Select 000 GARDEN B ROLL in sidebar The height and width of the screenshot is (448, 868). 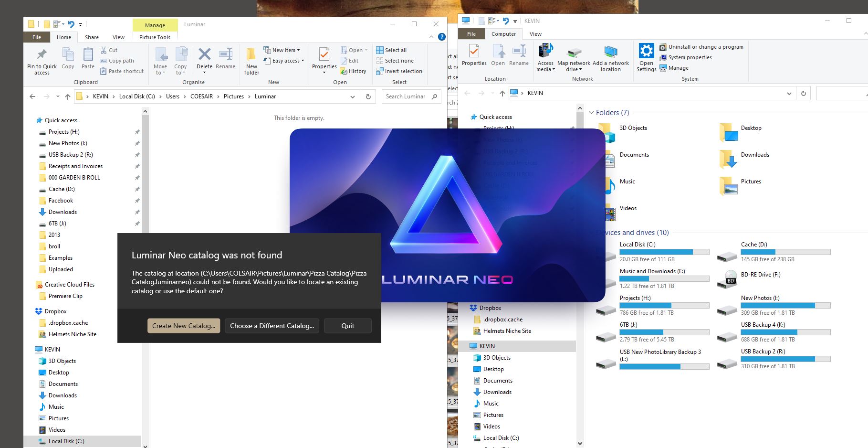click(74, 178)
